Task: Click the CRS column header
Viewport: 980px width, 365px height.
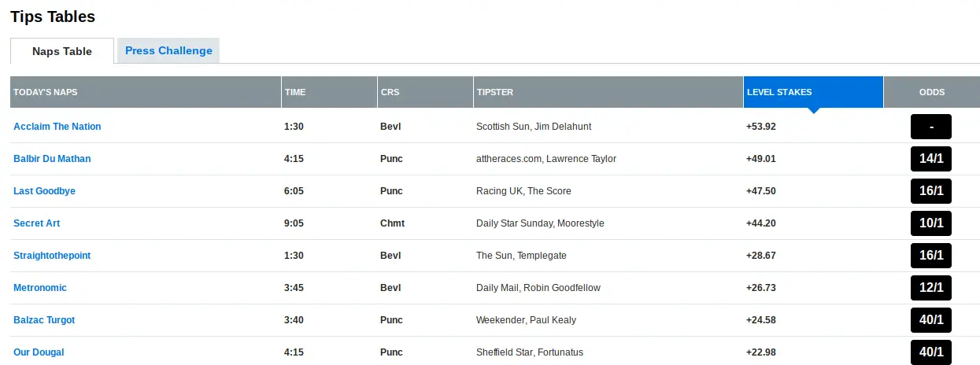Action: (390, 92)
